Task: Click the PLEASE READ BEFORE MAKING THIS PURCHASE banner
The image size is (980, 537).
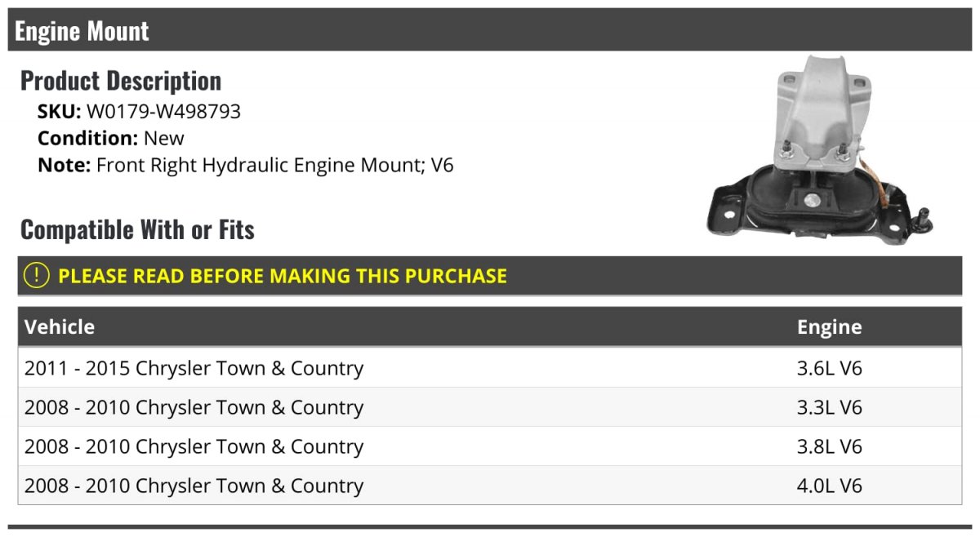Action: pos(490,276)
